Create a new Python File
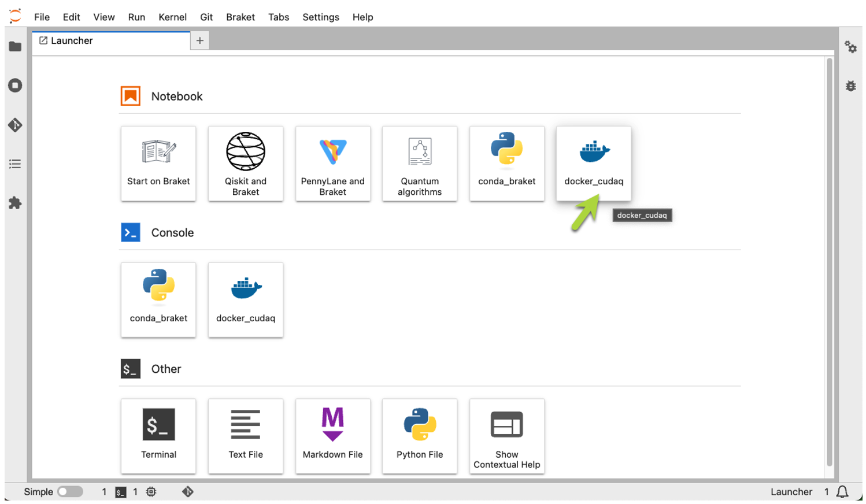 420,436
